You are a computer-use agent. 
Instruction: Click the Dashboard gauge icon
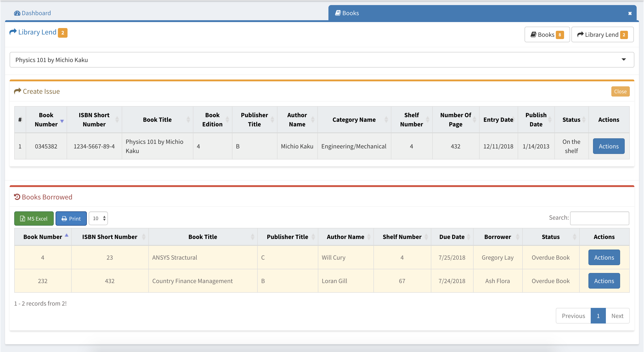(x=17, y=13)
